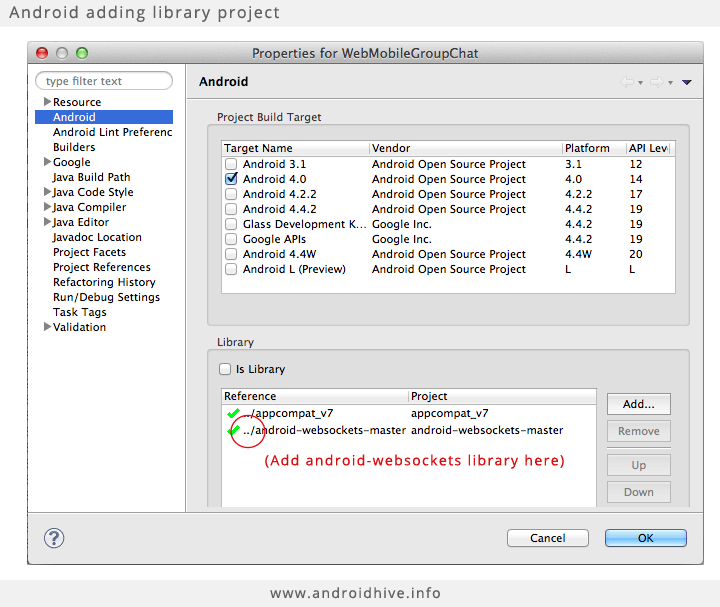Click the Add... library button
Viewport: 720px width, 607px height.
click(639, 404)
